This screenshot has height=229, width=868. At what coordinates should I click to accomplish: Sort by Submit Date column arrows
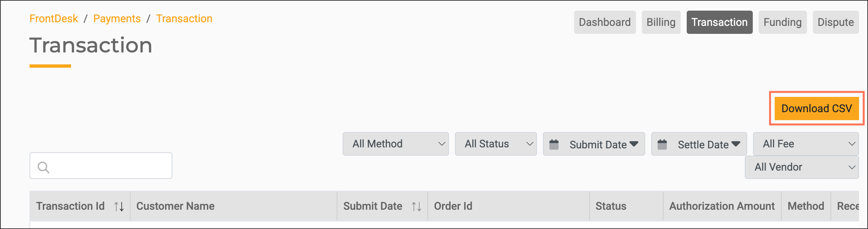pos(416,206)
